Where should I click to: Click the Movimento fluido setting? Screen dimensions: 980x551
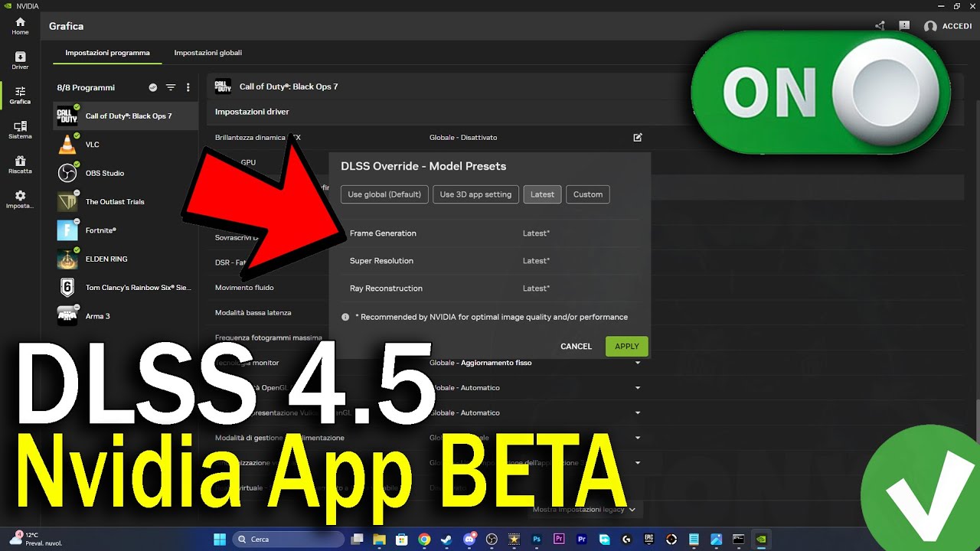point(244,288)
